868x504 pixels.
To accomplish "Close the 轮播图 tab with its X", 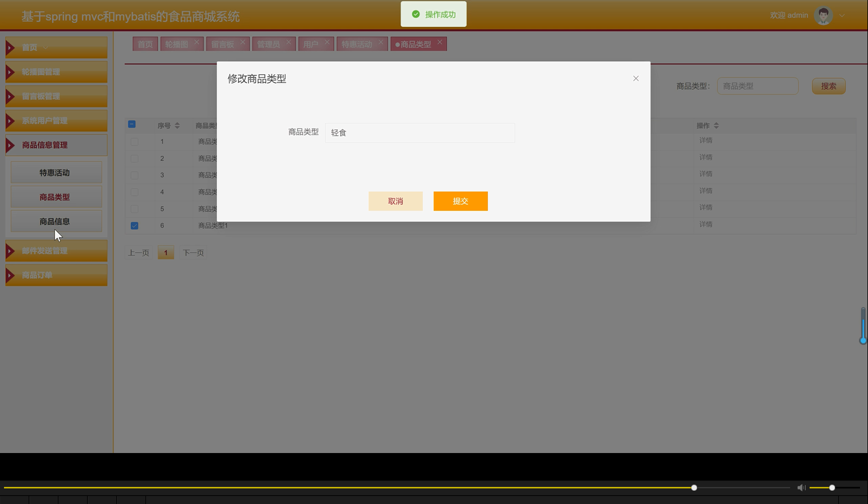I will [196, 42].
